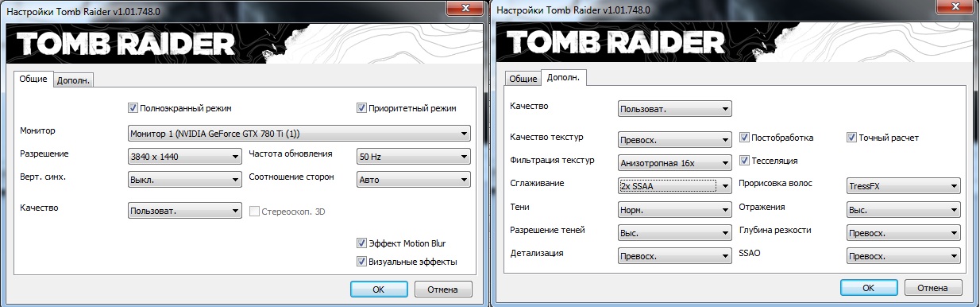Open the Верт. синх. dropdown
Screen dimensions: 980x307
[184, 180]
